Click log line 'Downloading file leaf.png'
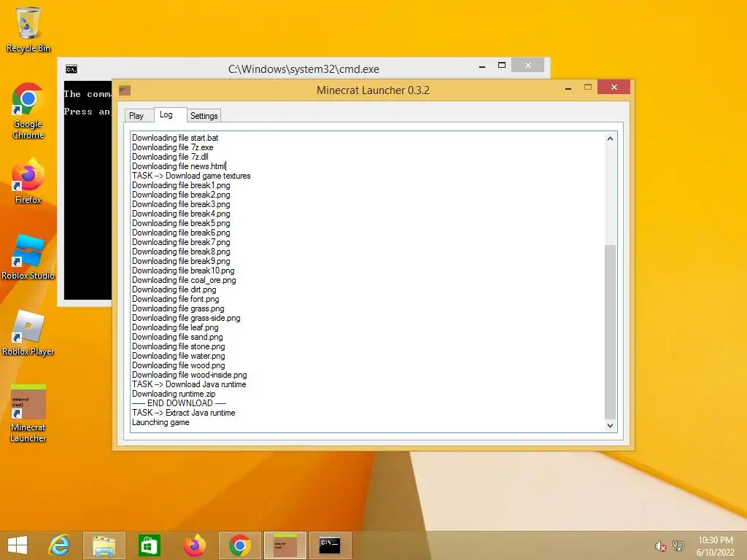The width and height of the screenshot is (747, 560). [x=175, y=327]
